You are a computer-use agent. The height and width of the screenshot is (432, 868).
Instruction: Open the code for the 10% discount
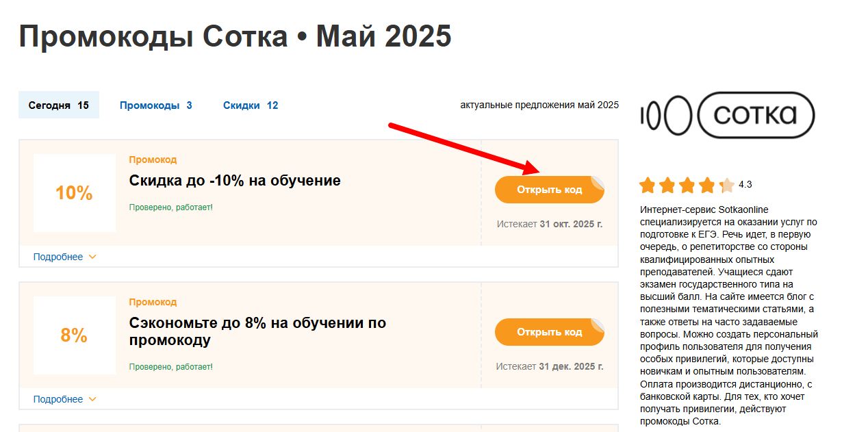549,189
